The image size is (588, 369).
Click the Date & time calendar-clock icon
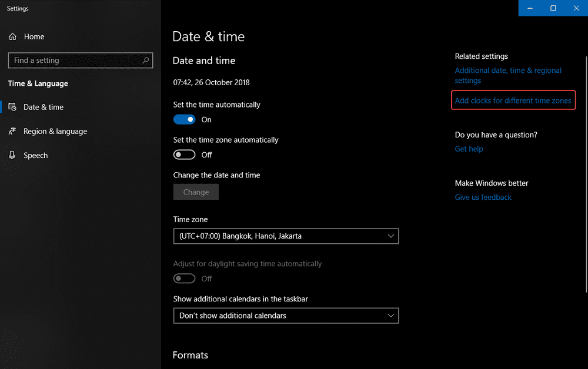12,107
